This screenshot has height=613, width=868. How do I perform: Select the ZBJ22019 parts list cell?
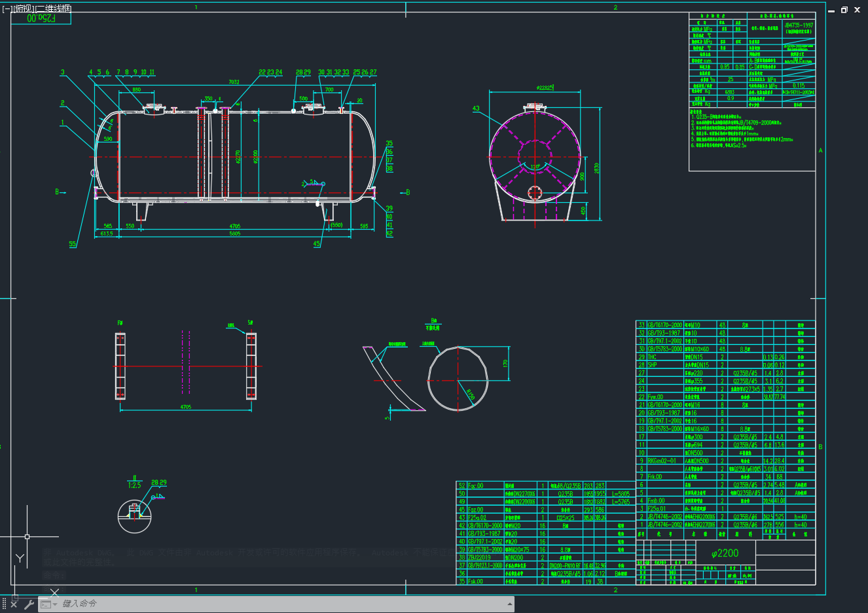pyautogui.click(x=479, y=557)
